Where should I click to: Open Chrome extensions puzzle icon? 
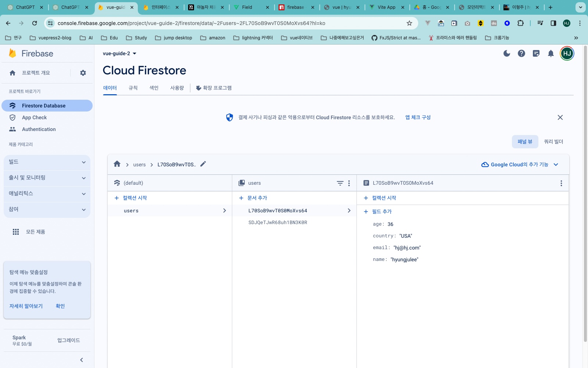point(520,23)
